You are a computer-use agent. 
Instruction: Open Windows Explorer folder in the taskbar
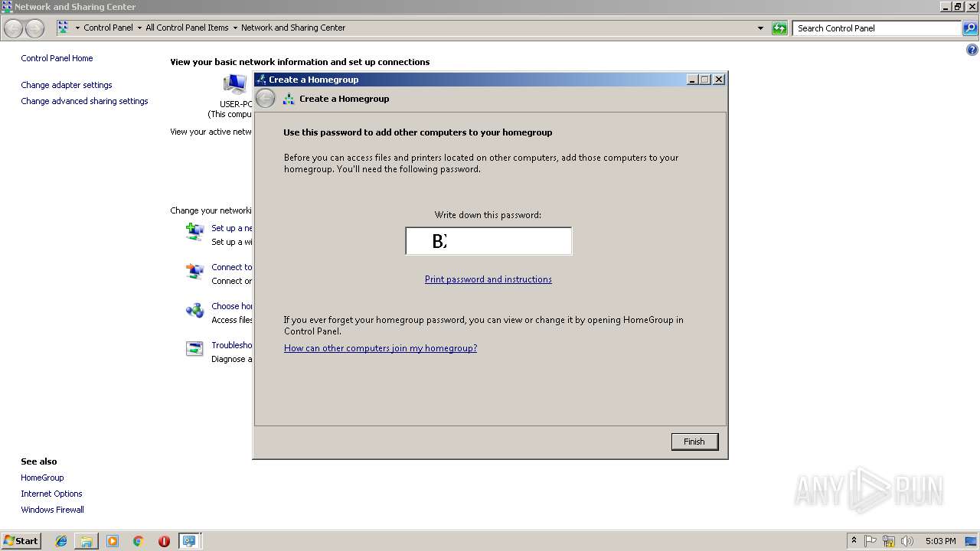[x=87, y=541]
